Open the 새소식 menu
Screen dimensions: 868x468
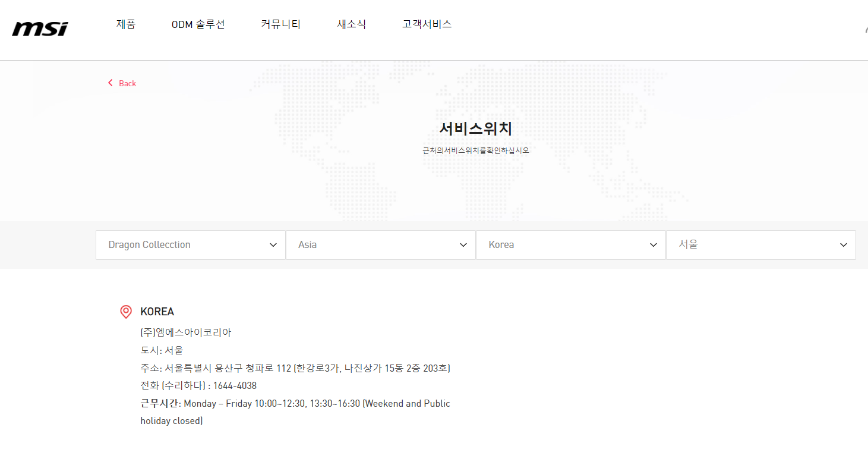352,24
